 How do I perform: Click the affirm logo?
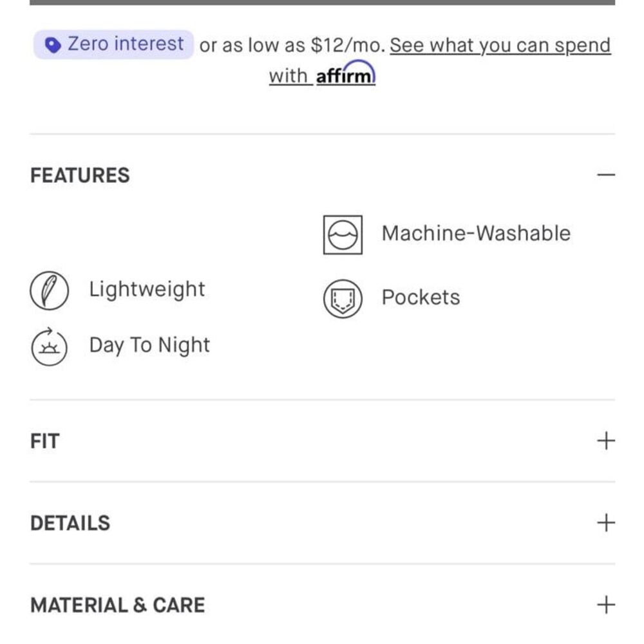346,73
